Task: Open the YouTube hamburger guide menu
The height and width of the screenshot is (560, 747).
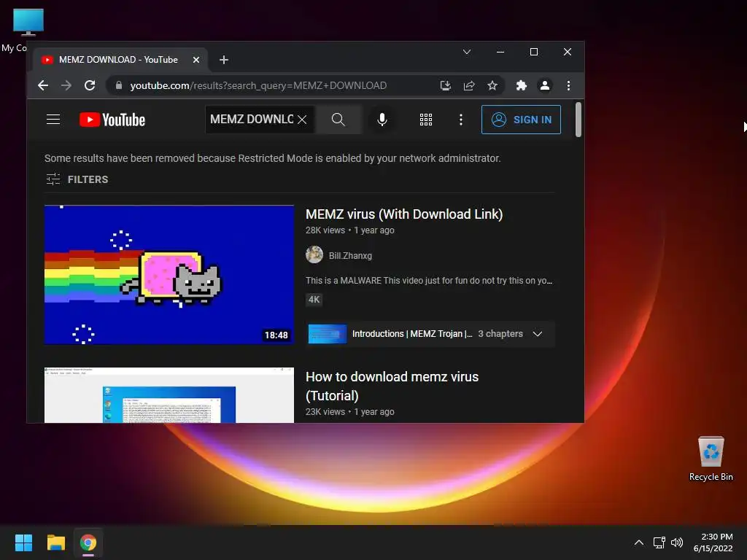Action: (53, 120)
